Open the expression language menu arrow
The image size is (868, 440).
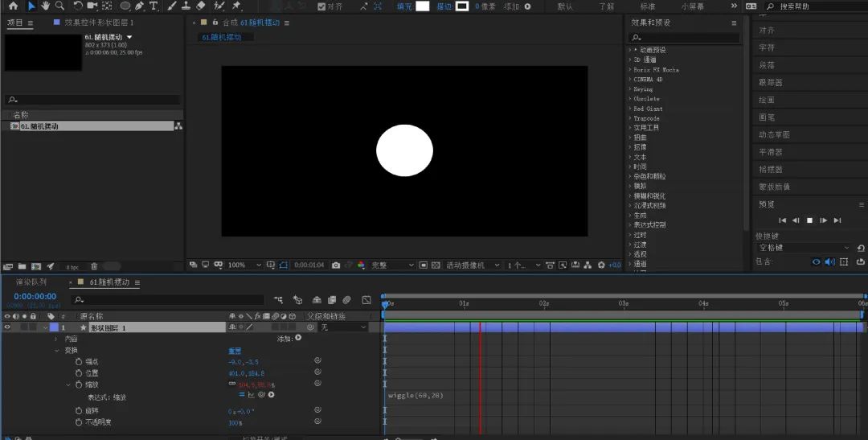point(272,395)
